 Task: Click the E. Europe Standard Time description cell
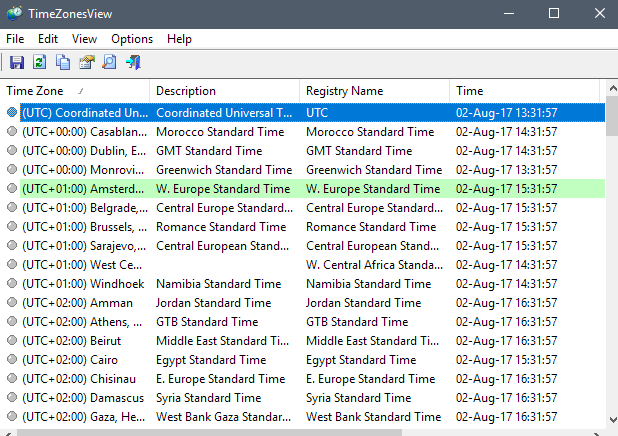pyautogui.click(x=221, y=379)
